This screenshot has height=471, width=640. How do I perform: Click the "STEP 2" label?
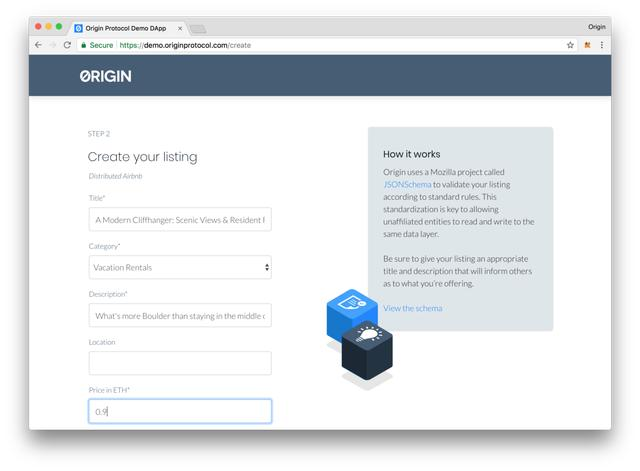(99, 134)
